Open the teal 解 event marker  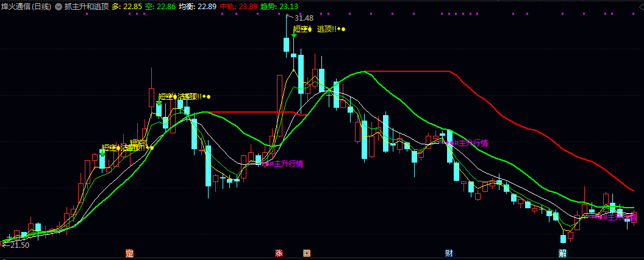pyautogui.click(x=562, y=253)
